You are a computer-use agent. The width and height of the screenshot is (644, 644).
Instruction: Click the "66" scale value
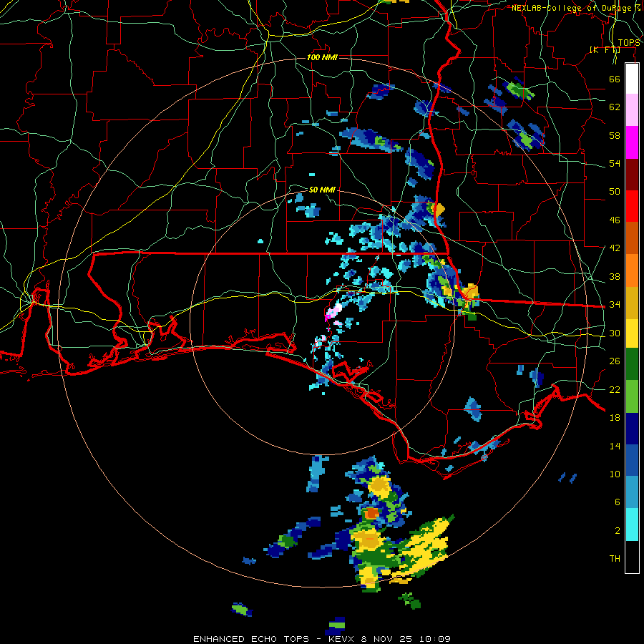coord(615,79)
